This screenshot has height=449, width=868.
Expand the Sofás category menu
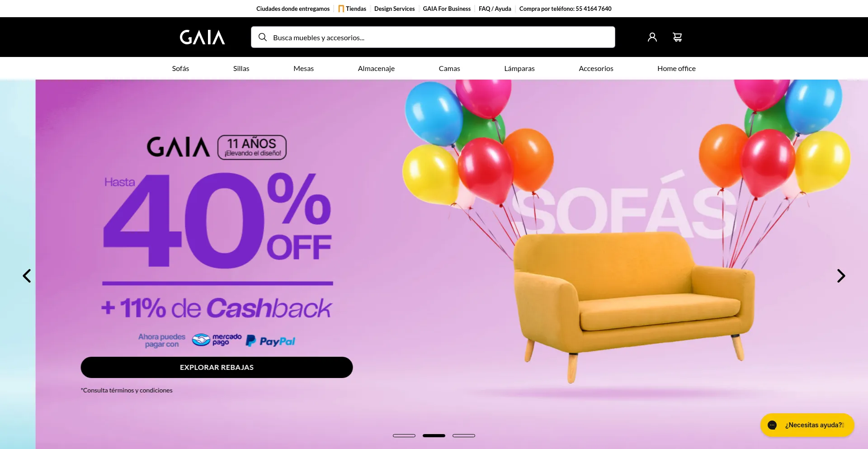180,68
